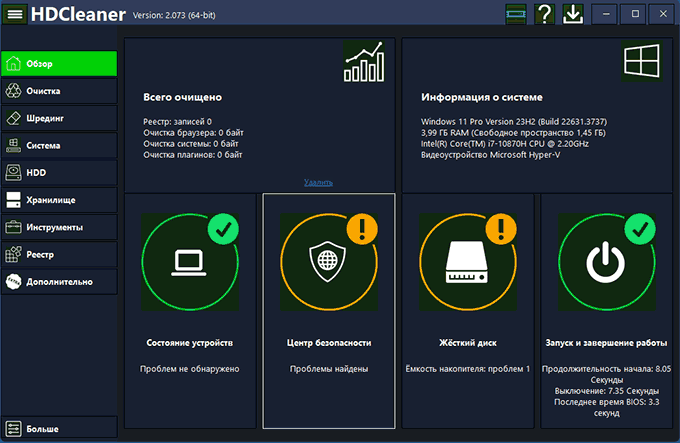Image resolution: width=680 pixels, height=443 pixels.
Task: Open the laptop device status circle icon
Action: (x=190, y=262)
